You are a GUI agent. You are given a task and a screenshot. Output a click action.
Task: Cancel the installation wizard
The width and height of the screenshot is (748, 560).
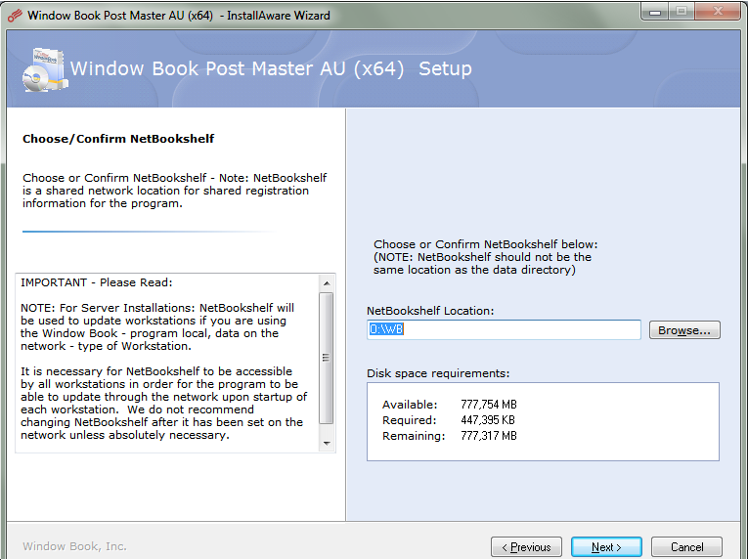point(686,546)
